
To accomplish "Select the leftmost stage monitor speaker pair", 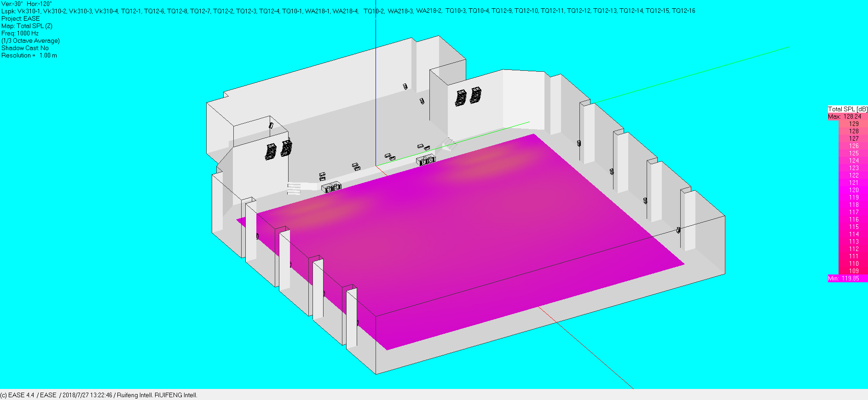I will tap(322, 177).
